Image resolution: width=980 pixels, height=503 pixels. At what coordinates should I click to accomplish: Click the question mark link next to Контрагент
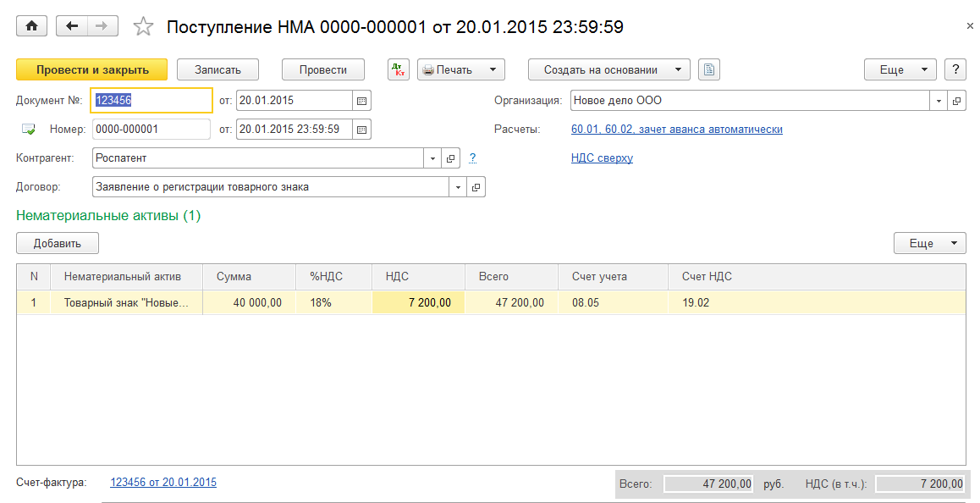472,158
